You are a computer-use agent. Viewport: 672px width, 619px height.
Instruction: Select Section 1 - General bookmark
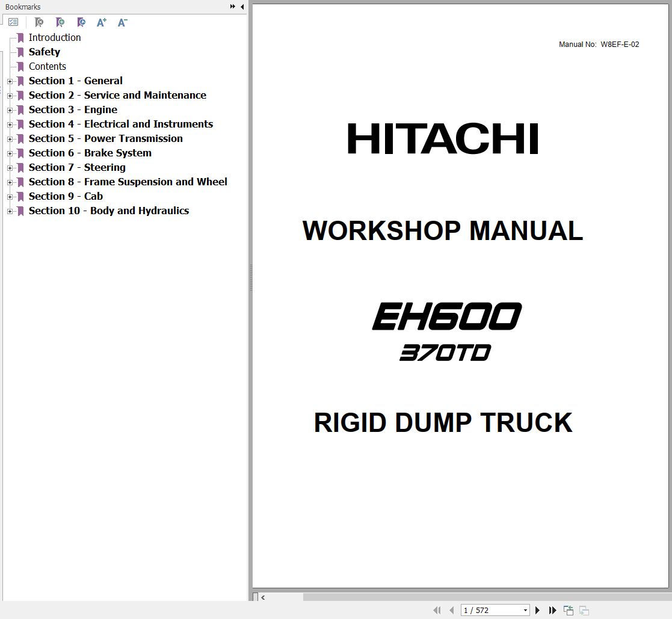click(75, 81)
